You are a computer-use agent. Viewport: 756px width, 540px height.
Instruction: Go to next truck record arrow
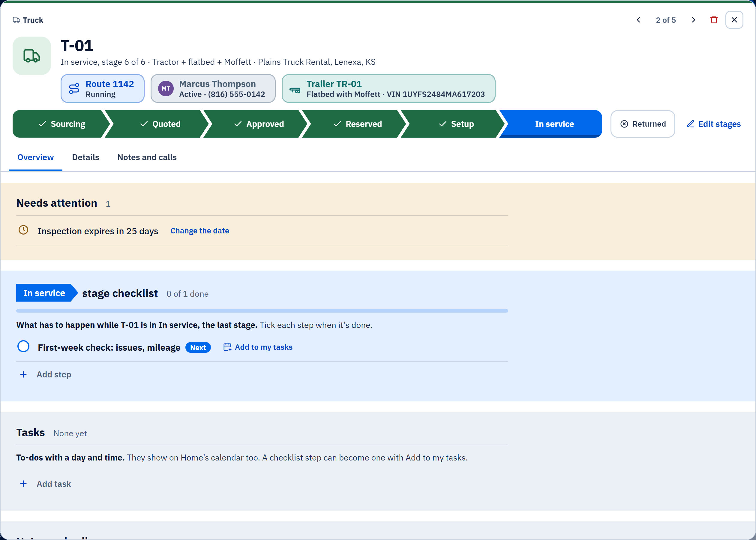tap(694, 20)
